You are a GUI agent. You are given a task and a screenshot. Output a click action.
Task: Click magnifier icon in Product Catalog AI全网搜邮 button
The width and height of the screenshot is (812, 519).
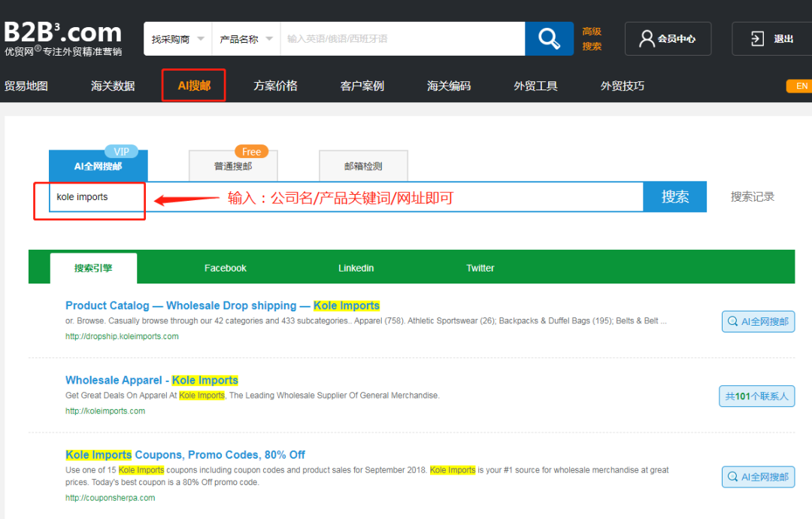[733, 322]
